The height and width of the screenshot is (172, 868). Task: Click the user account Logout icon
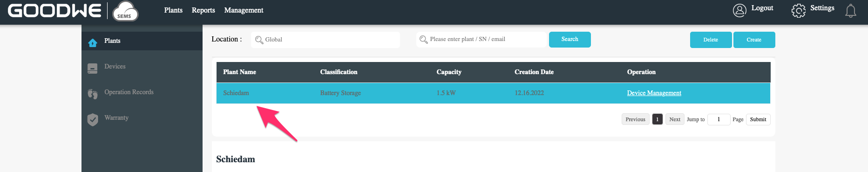coord(739,10)
